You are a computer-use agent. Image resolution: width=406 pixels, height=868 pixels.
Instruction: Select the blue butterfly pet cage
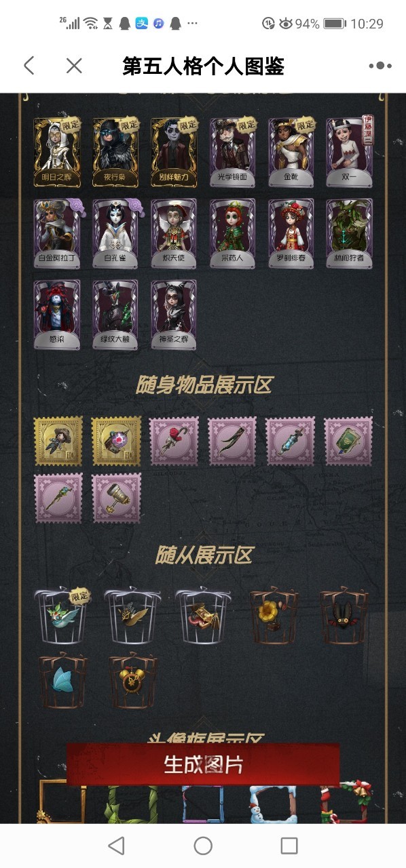(x=62, y=681)
